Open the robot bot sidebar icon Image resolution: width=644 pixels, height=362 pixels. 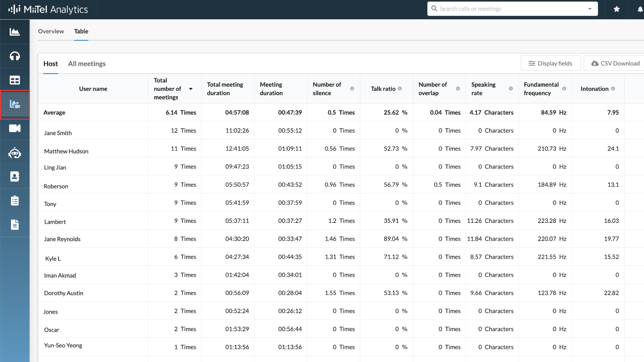click(15, 153)
